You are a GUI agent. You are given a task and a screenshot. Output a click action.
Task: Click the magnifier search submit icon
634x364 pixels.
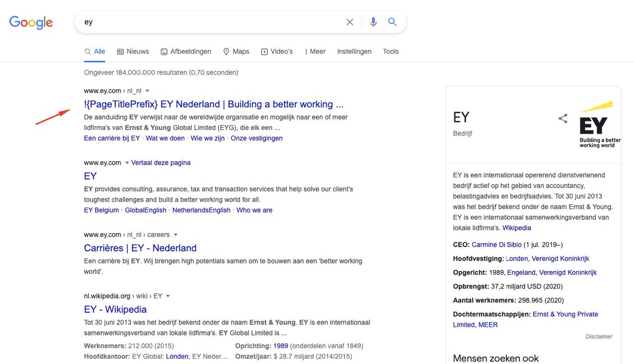tap(392, 22)
